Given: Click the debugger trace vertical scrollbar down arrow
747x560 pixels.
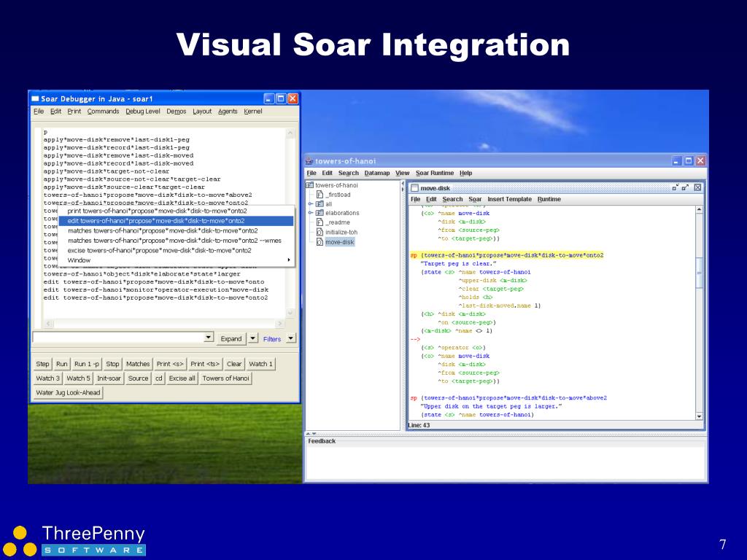Looking at the screenshot, I should [290, 313].
